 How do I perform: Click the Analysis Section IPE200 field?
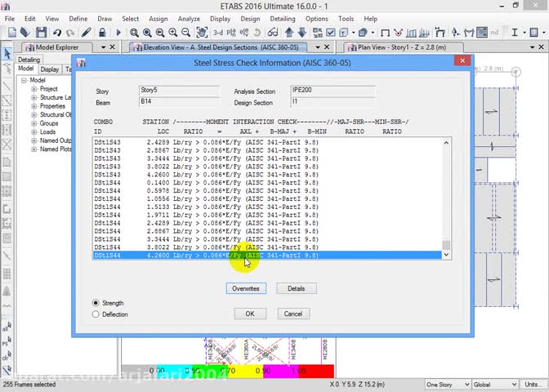click(x=333, y=91)
